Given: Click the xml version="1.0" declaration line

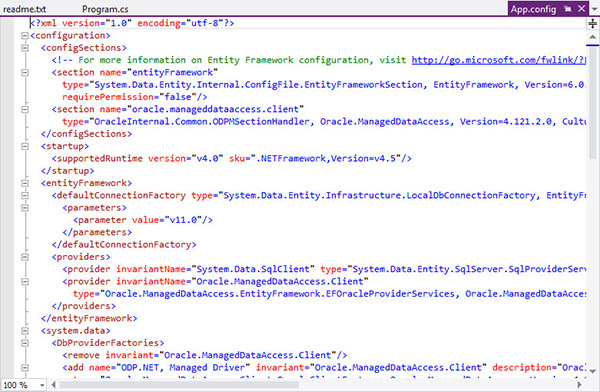Looking at the screenshot, I should tap(132, 23).
